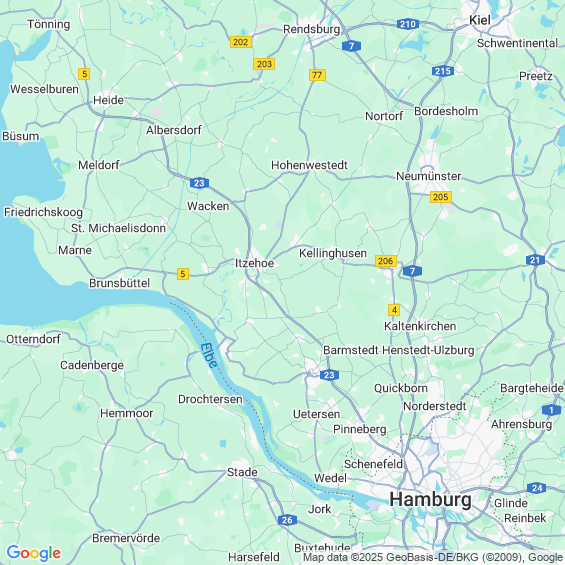Viewport: 565px width, 565px height.
Task: Select the Brunsbüttel town label
Action: [x=120, y=283]
